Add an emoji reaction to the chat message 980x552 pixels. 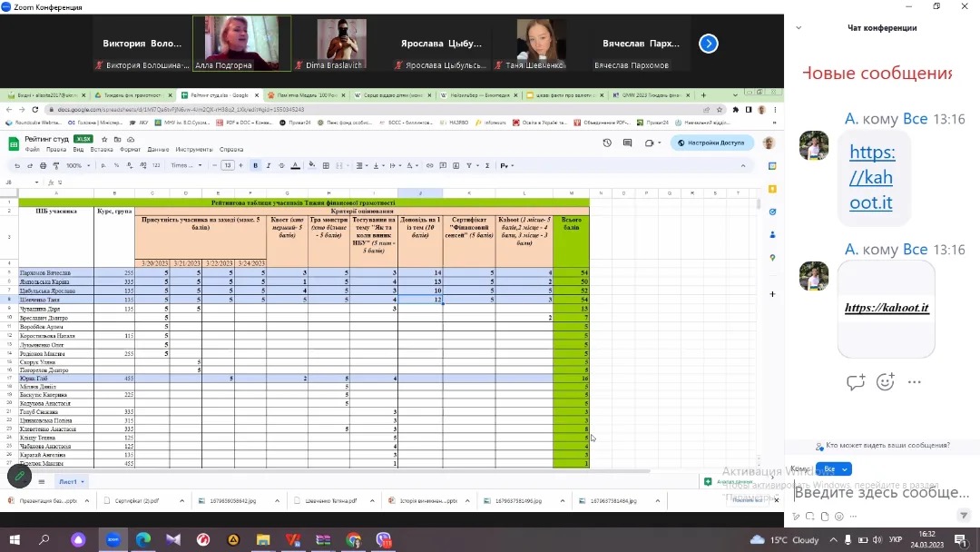(x=886, y=382)
